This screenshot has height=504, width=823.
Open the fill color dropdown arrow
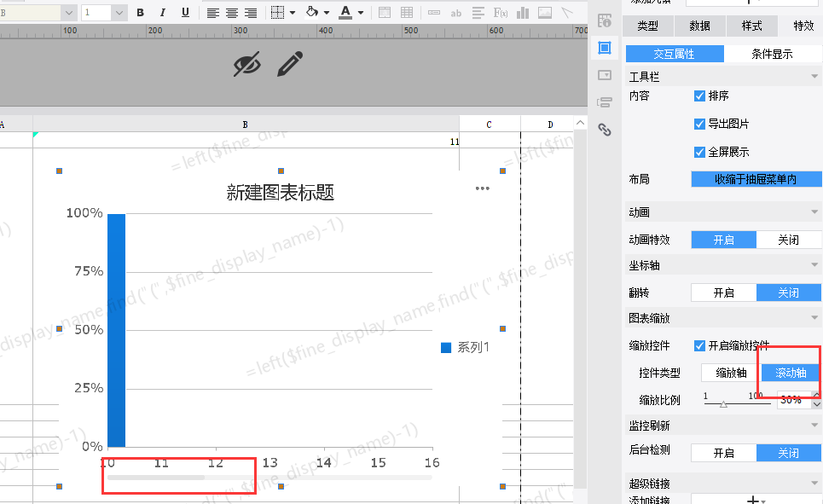click(327, 13)
